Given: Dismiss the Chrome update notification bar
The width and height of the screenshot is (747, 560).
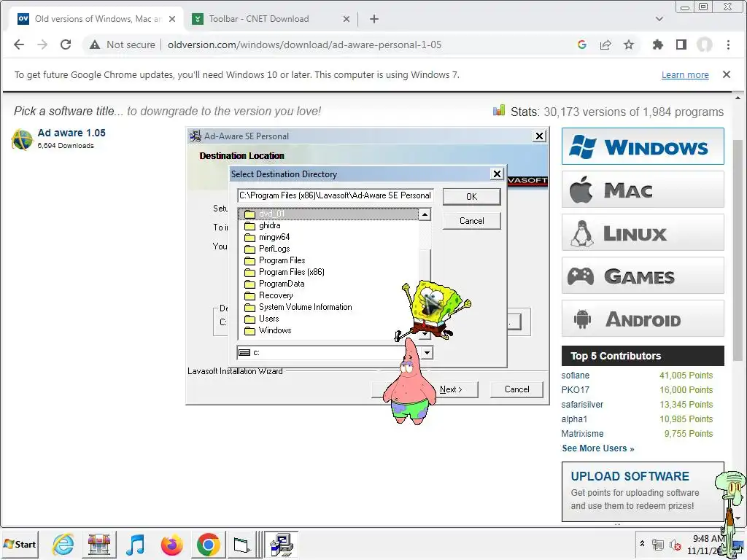Looking at the screenshot, I should click(x=727, y=74).
